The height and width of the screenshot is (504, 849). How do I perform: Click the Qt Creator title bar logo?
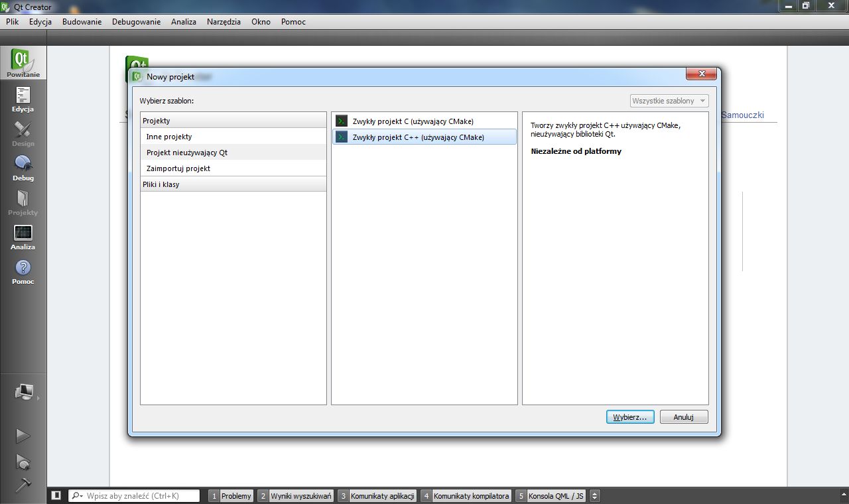pyautogui.click(x=6, y=7)
